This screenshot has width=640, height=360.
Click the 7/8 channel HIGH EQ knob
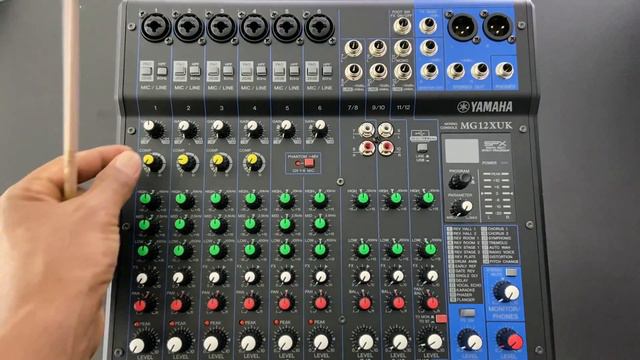362,200
